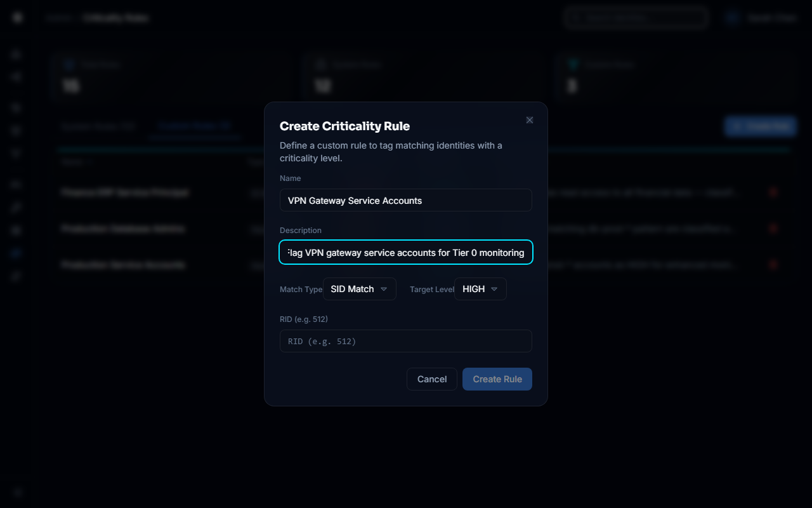Viewport: 812px width, 508px height.
Task: Expand the Target Level HIGH dropdown
Action: [480, 289]
